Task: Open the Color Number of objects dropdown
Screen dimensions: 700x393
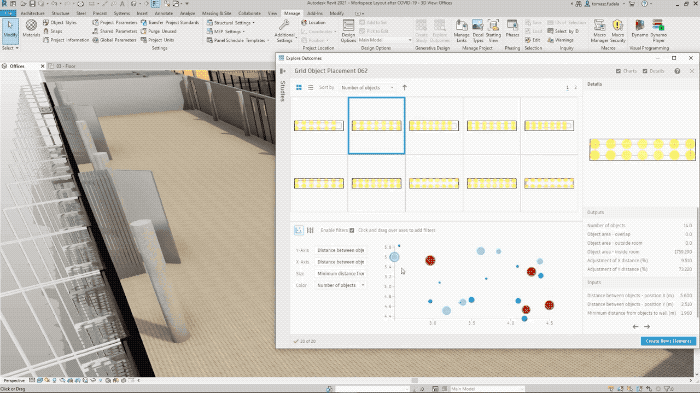Action: point(341,285)
